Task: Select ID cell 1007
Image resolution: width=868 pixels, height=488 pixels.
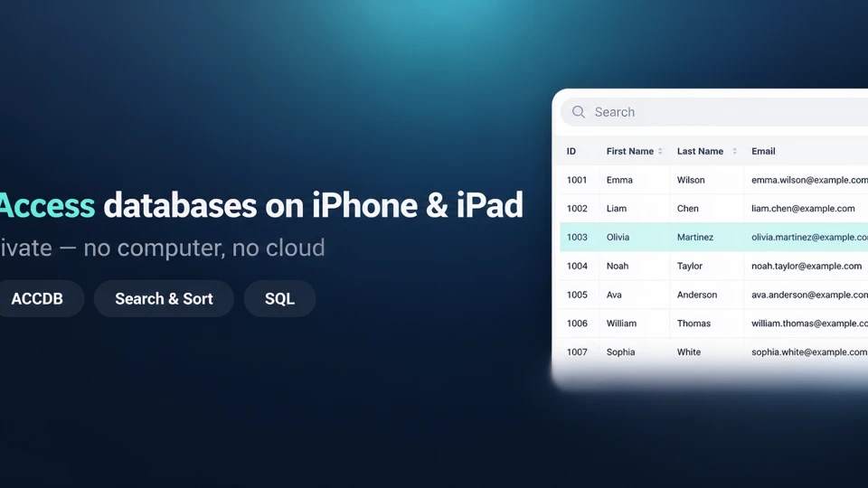Action: point(577,352)
